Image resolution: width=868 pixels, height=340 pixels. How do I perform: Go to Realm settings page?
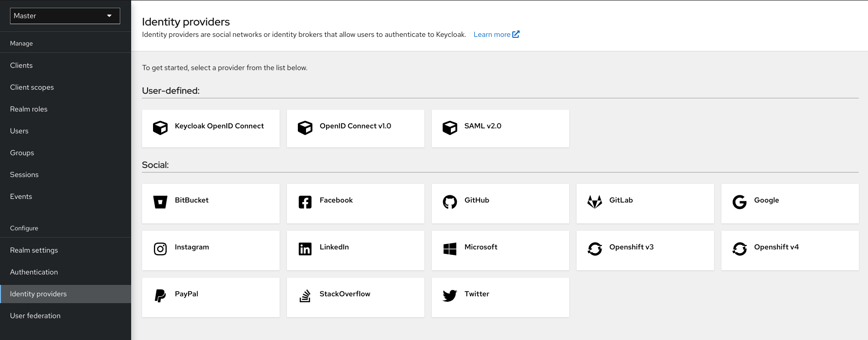click(34, 250)
